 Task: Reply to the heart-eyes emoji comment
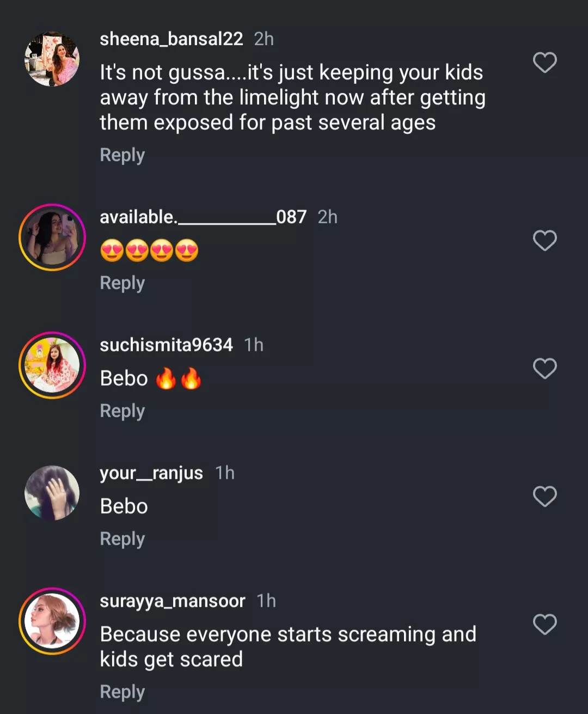click(x=122, y=283)
